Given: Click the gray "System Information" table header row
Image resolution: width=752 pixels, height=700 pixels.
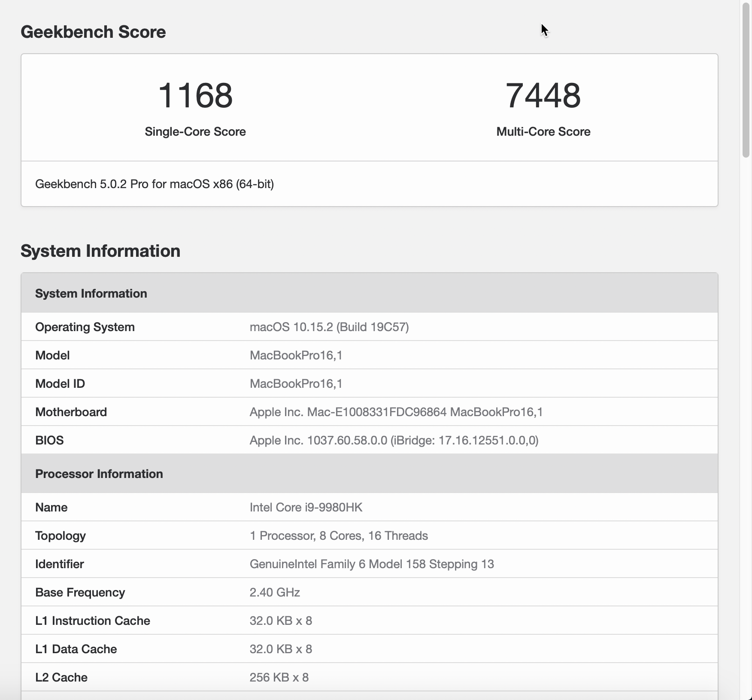Looking at the screenshot, I should click(x=370, y=293).
